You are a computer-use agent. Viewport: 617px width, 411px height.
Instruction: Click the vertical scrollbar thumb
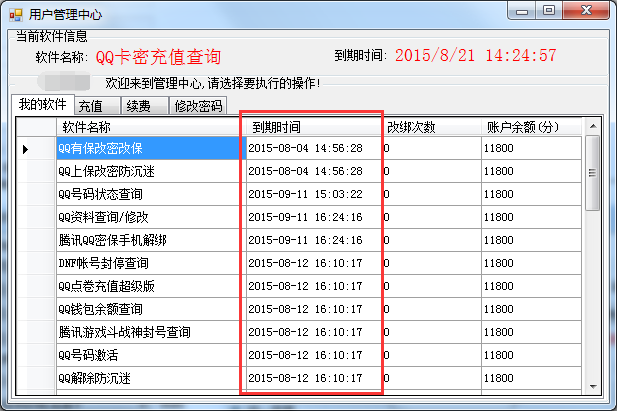593,172
